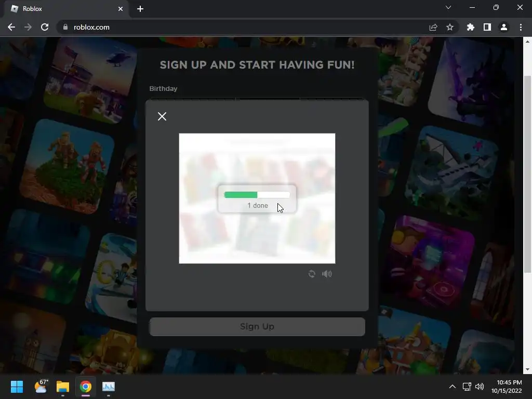The height and width of the screenshot is (399, 532).
Task: Open volume control in system tray
Action: pyautogui.click(x=480, y=387)
